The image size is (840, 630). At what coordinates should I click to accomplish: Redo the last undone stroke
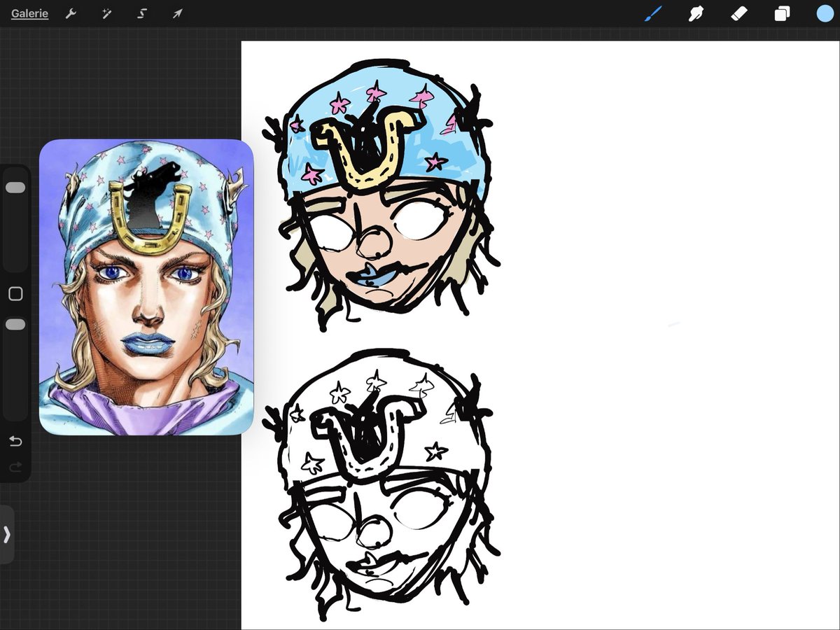point(15,467)
